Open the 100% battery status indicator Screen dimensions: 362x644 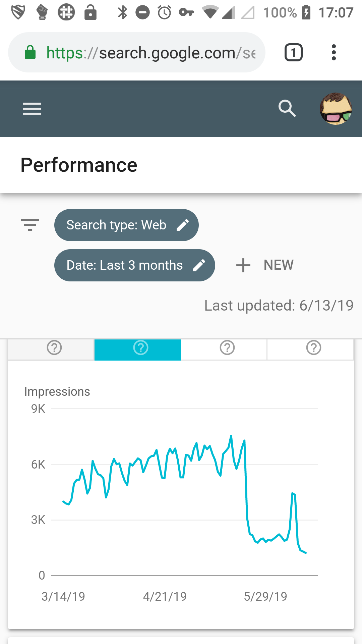click(x=287, y=13)
